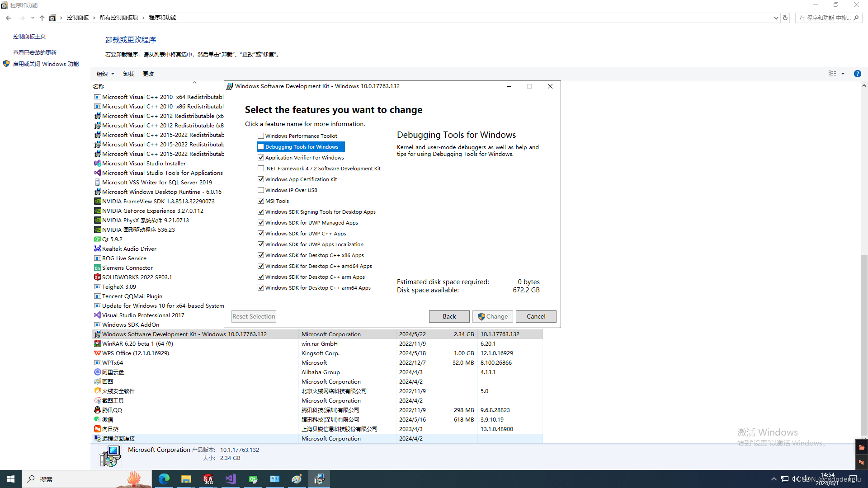
Task: Uncheck Windows SDK for Desktop C++ arm Apps
Action: tap(261, 277)
